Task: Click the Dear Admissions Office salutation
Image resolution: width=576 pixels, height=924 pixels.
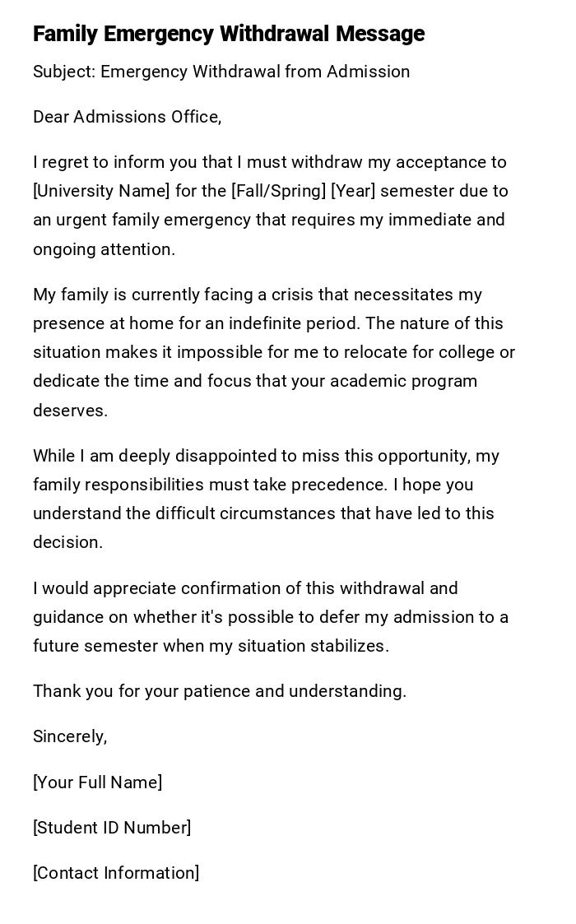Action: pos(128,117)
